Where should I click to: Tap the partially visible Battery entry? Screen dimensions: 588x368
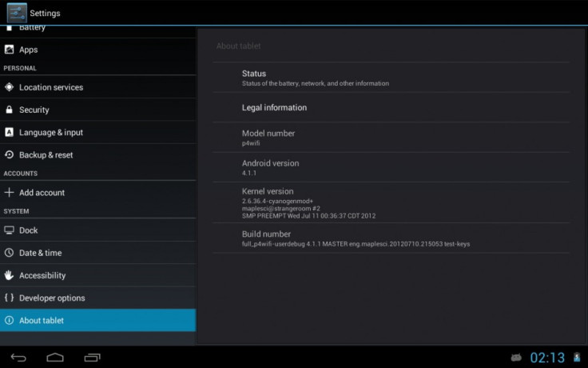coord(98,32)
